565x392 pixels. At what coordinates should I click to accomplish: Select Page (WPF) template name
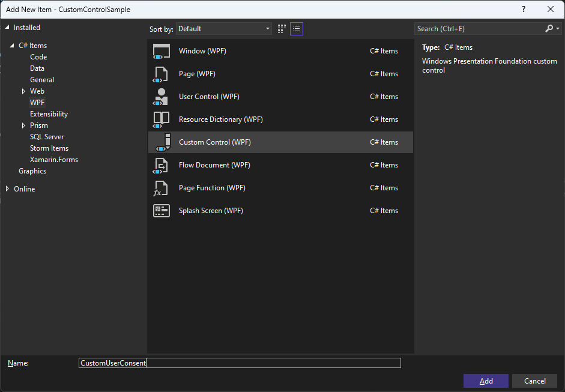tap(197, 74)
